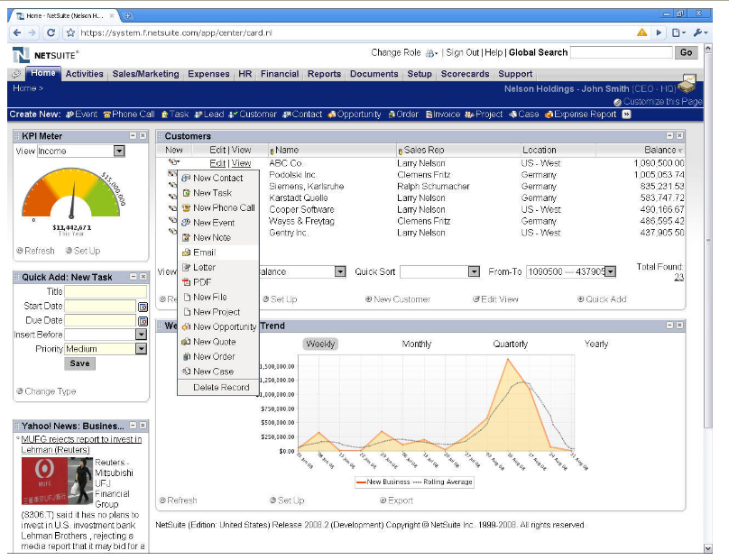Screen dimensions: 729x560
Task: Click the browser back arrow
Action: click(x=17, y=32)
